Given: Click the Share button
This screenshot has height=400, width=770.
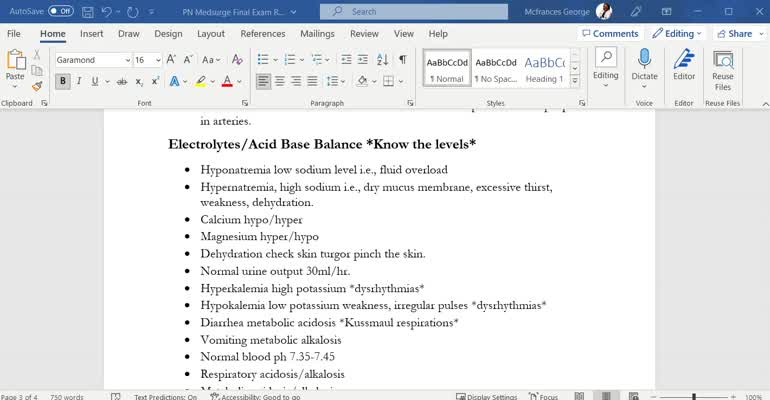Looking at the screenshot, I should pyautogui.click(x=735, y=33).
